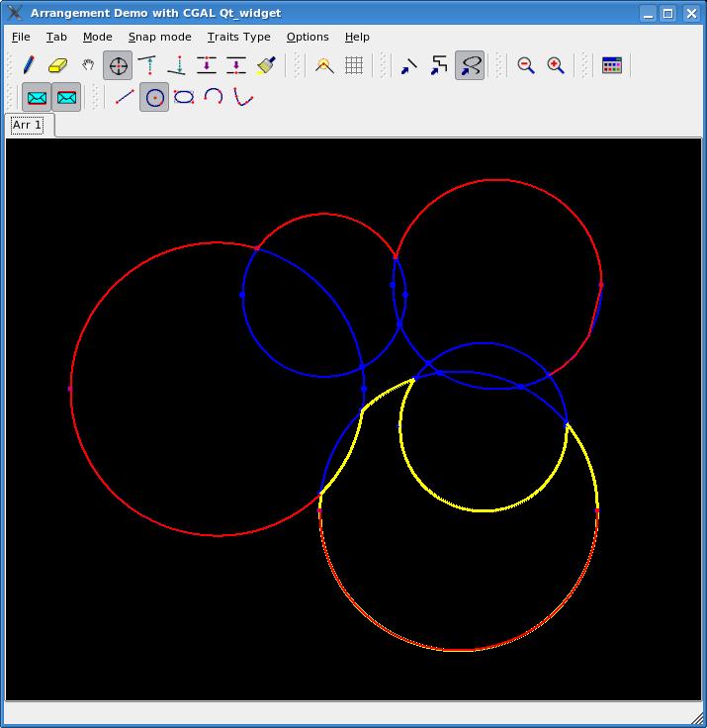Select the polyline traits icon
The image size is (707, 728).
(x=439, y=66)
